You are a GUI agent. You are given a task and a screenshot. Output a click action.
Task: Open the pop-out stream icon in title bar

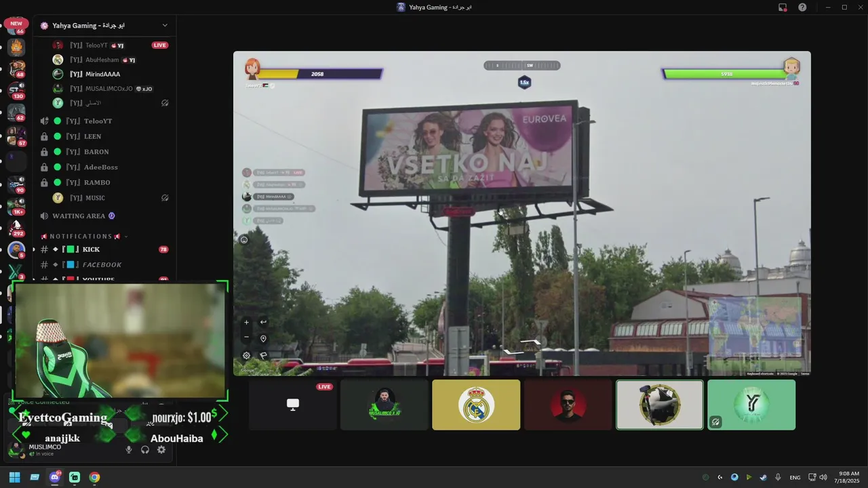tap(783, 7)
